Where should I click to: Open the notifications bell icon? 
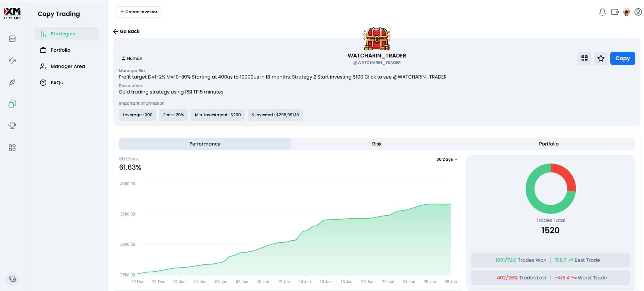click(x=602, y=12)
